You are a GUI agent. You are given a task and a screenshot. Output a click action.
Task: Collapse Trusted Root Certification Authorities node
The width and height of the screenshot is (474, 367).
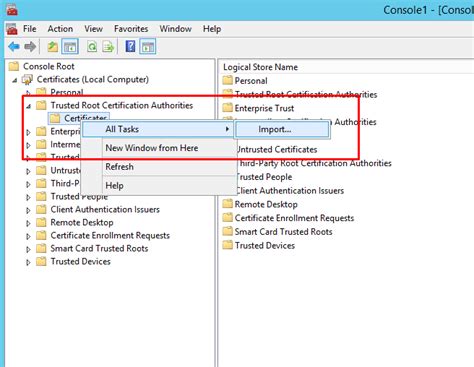pos(29,106)
